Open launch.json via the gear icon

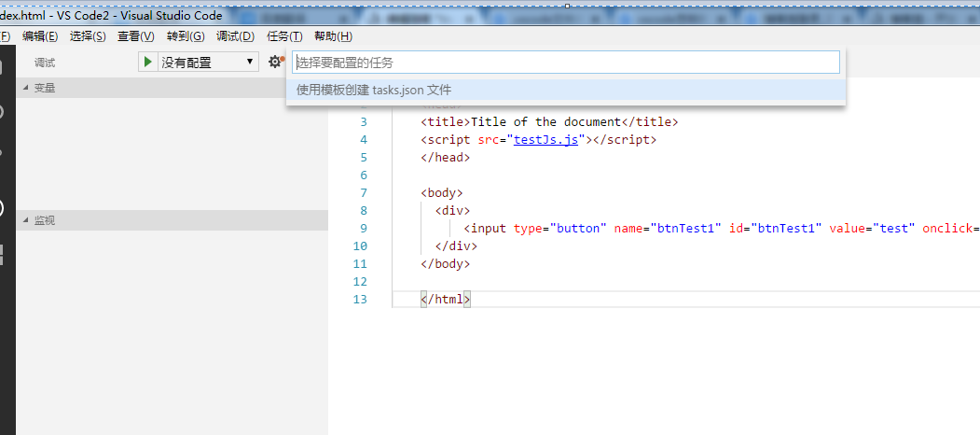275,62
